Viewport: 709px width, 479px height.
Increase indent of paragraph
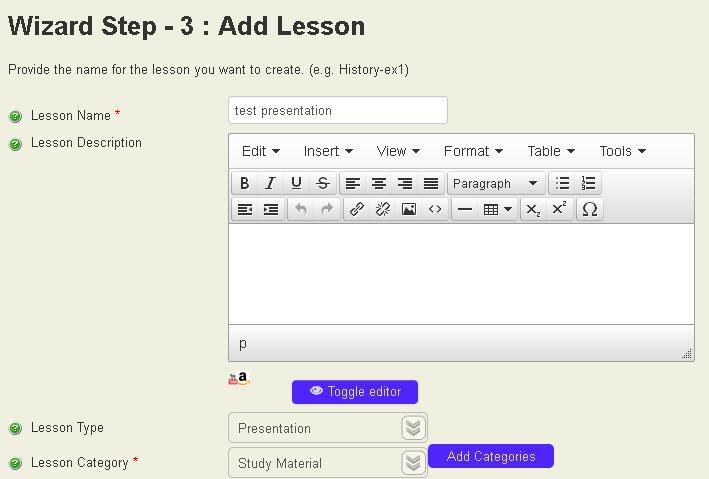pos(271,209)
